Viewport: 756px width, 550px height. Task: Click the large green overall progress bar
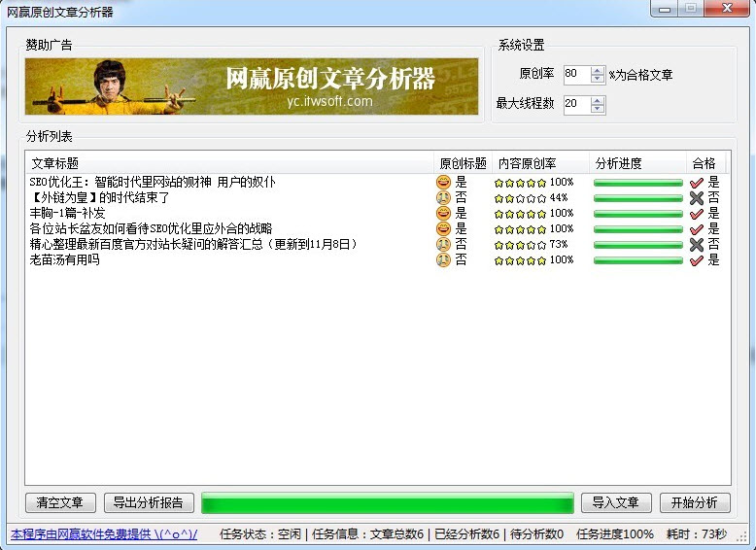click(387, 502)
